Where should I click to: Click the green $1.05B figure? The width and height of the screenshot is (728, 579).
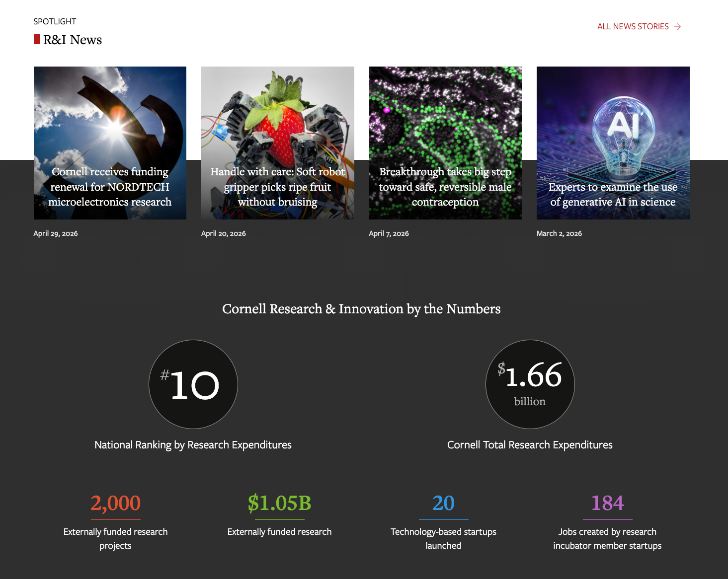coord(279,503)
